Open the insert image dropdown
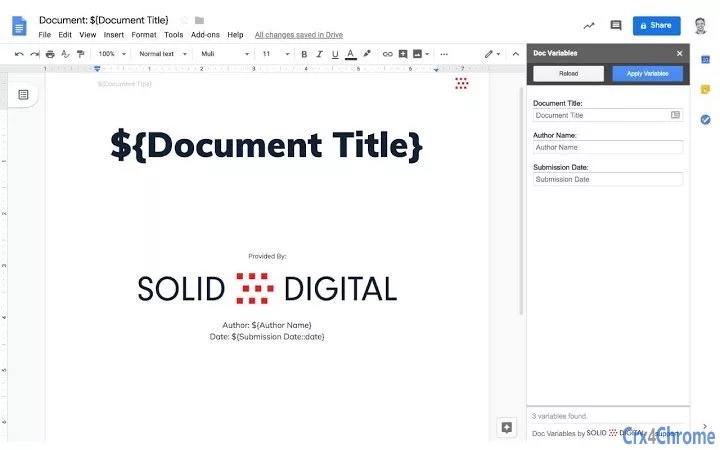The height and width of the screenshot is (450, 720). pos(421,54)
